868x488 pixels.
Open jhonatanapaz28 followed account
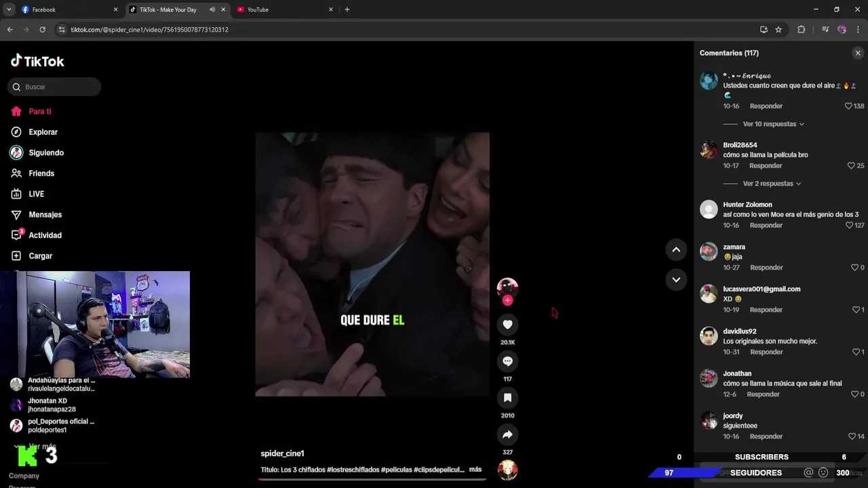(x=54, y=405)
